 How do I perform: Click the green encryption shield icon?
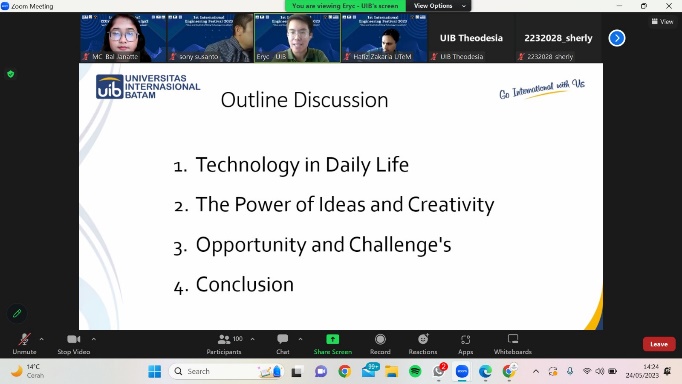click(x=11, y=74)
